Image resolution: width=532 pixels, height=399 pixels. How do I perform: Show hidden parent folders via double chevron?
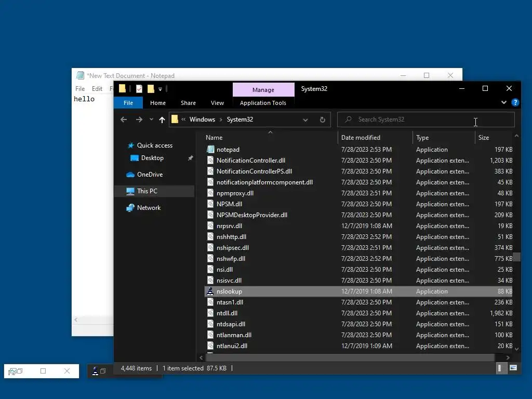(x=183, y=119)
